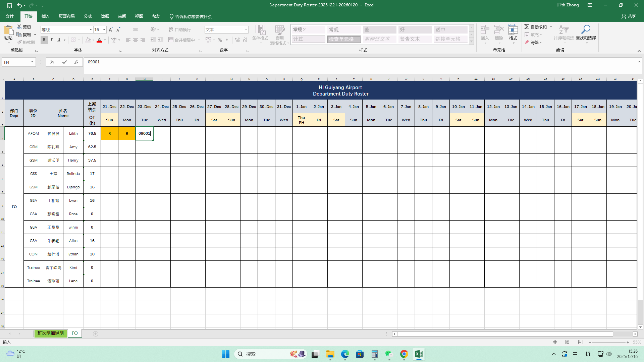Open Excel from the Windows taskbar

(x=418, y=354)
